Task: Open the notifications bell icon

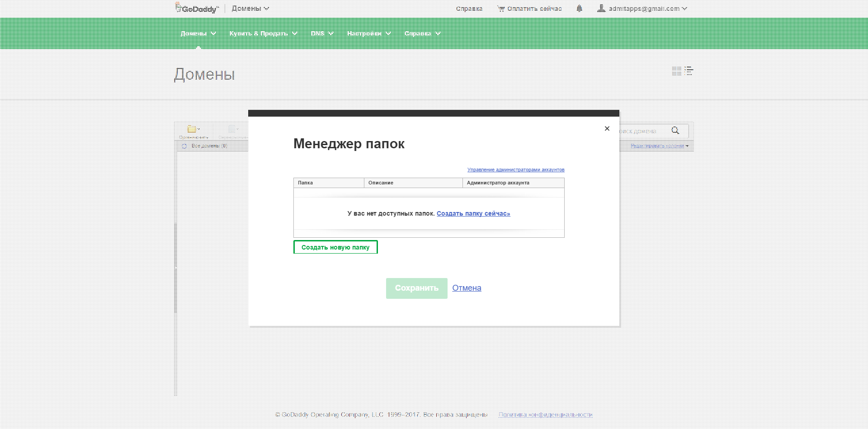Action: tap(579, 8)
